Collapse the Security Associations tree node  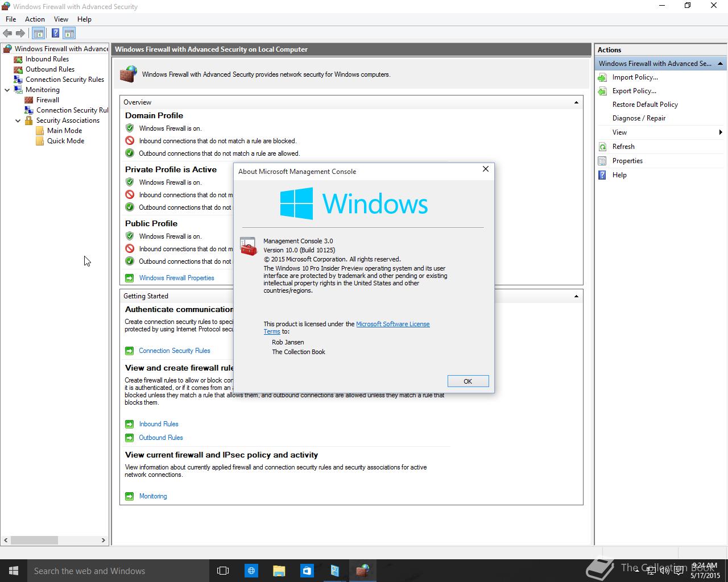(x=18, y=120)
